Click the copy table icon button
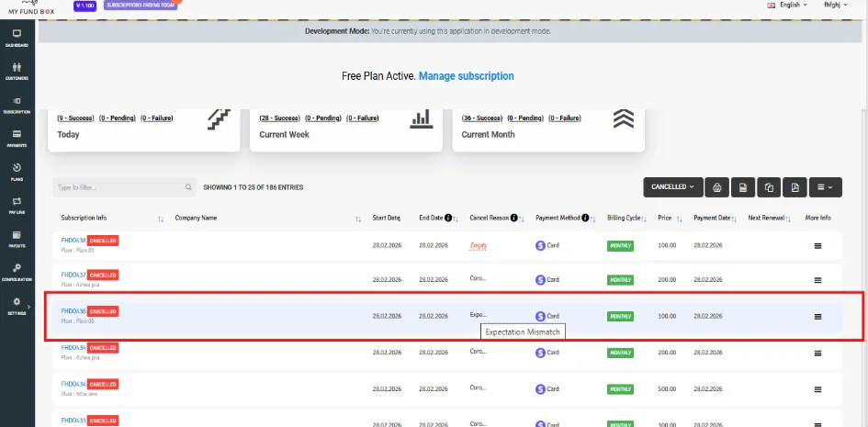The height and width of the screenshot is (427, 868). tap(769, 187)
